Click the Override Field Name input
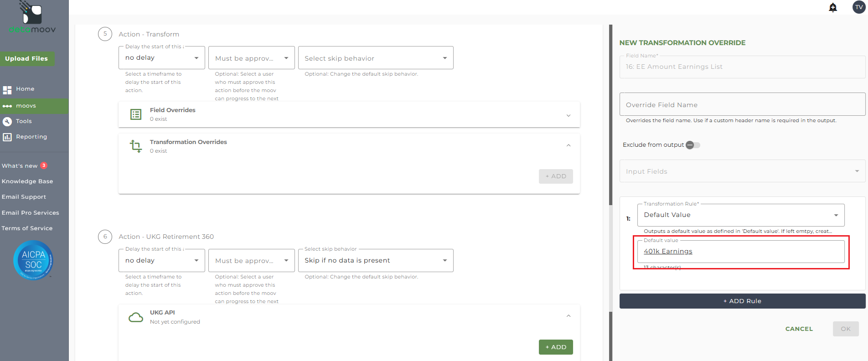The width and height of the screenshot is (868, 361). [742, 105]
